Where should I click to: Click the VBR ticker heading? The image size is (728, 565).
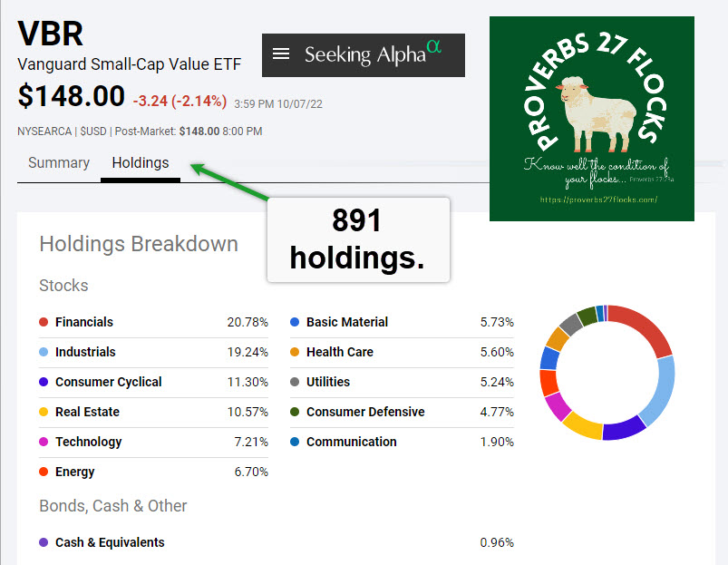tap(51, 34)
